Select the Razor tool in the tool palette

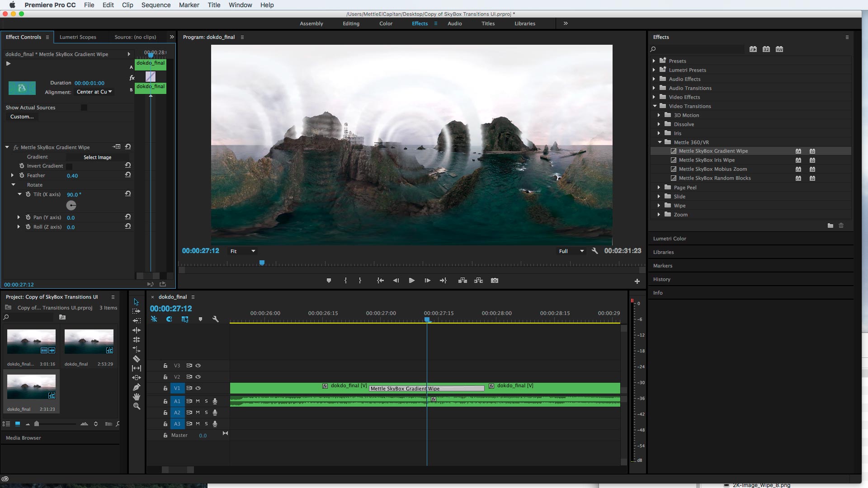[x=137, y=359]
